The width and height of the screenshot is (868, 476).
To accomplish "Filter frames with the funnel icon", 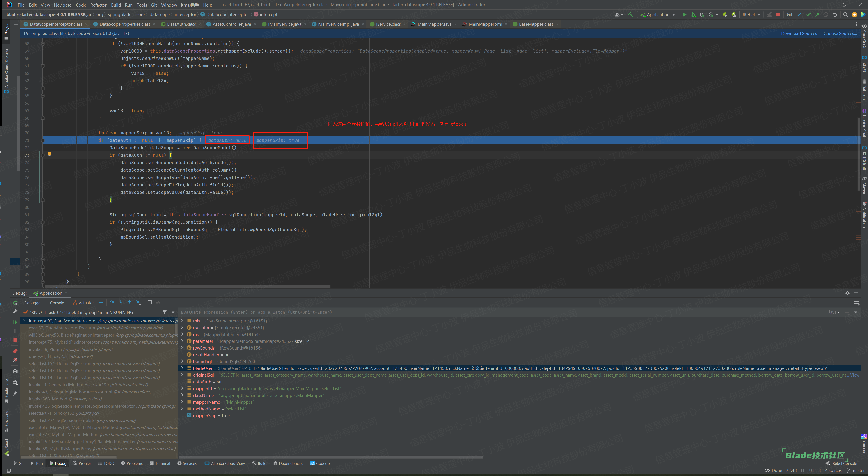I will 165,312.
